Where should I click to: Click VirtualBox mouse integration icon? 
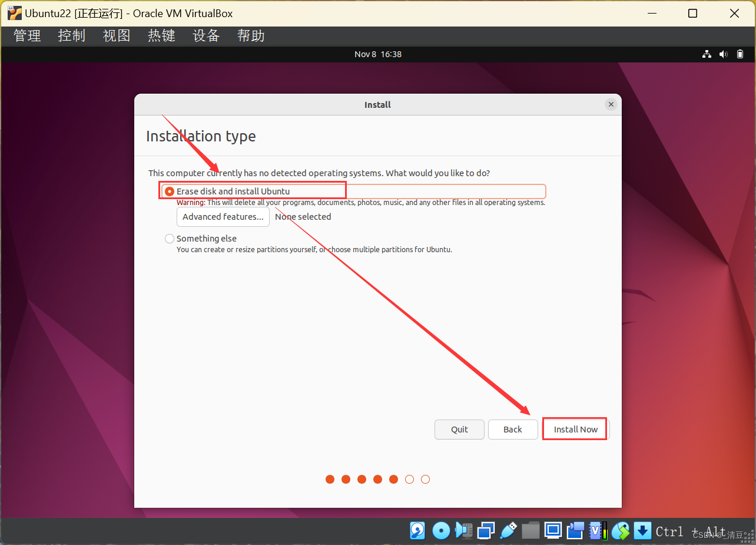pos(620,531)
